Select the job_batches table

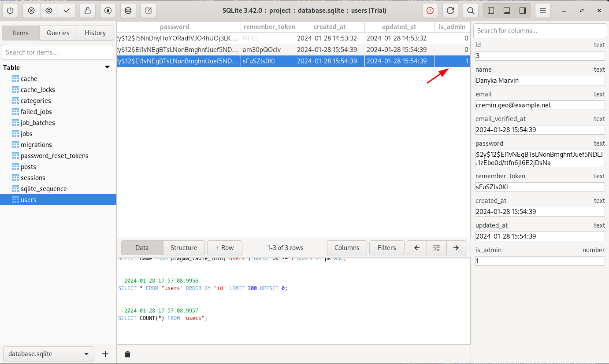point(58,123)
